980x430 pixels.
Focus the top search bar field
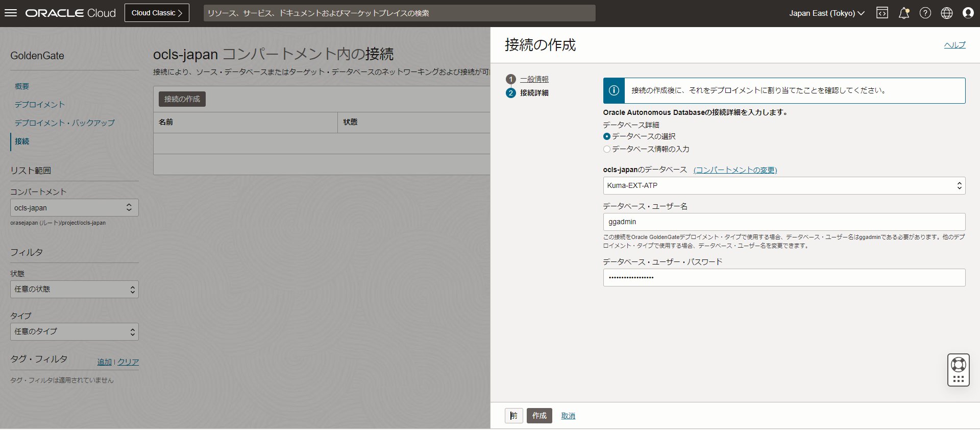pos(400,13)
